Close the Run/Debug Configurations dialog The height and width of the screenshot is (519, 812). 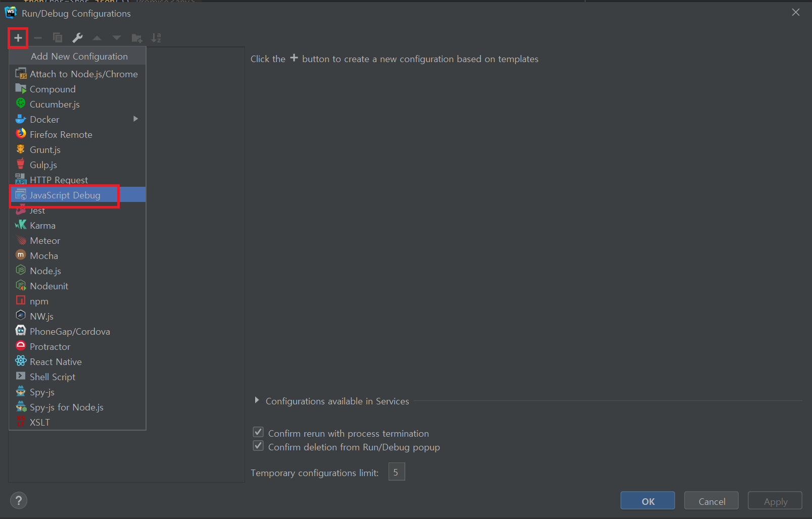(x=796, y=12)
